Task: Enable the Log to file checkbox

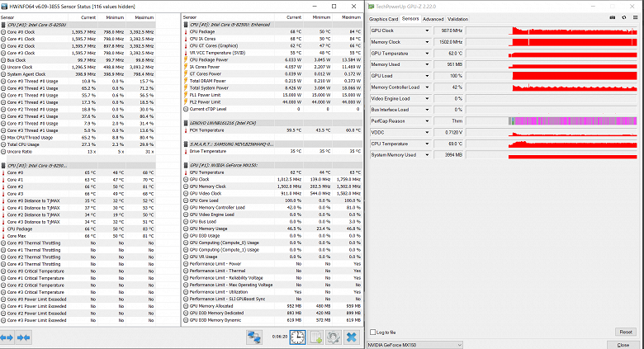Action: [x=373, y=332]
